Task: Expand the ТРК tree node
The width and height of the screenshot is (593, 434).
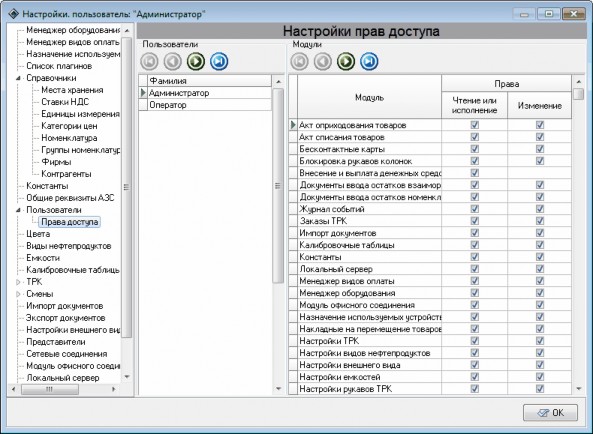Action: click(18, 282)
